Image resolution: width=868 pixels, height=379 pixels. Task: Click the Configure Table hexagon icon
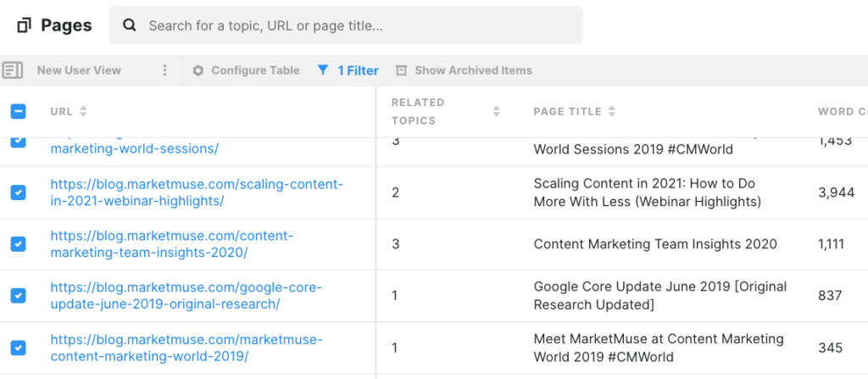[198, 70]
